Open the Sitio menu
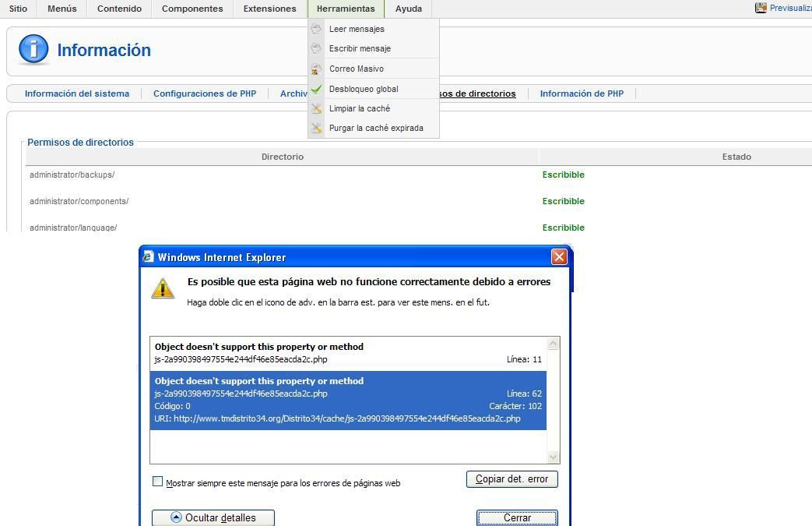The width and height of the screenshot is (812, 526). (x=18, y=9)
